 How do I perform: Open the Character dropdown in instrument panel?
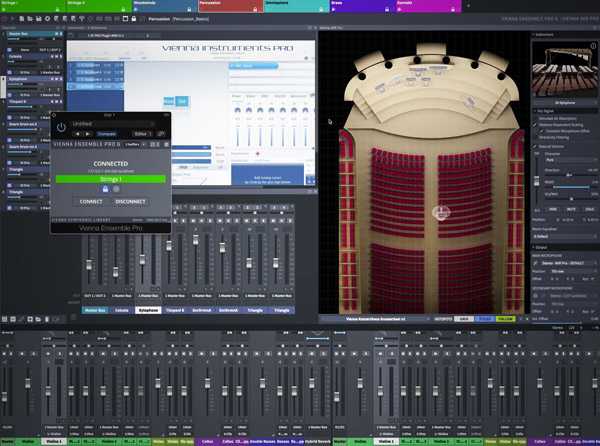click(571, 160)
